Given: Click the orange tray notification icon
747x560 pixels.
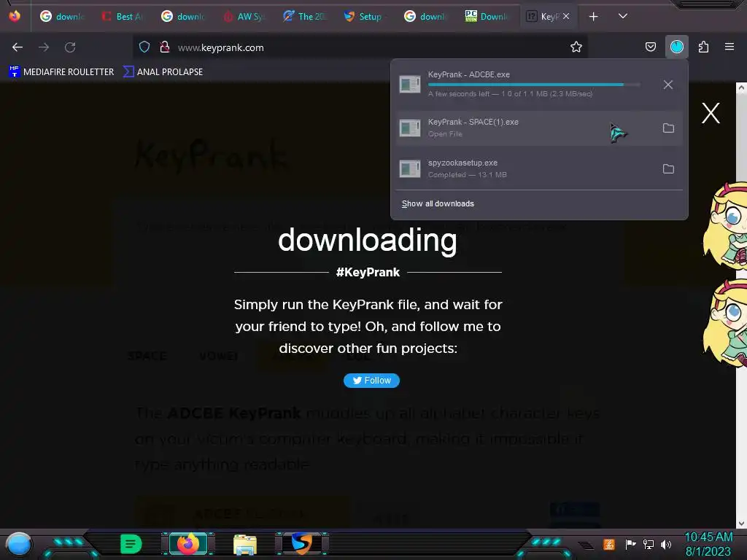Looking at the screenshot, I should 608,544.
